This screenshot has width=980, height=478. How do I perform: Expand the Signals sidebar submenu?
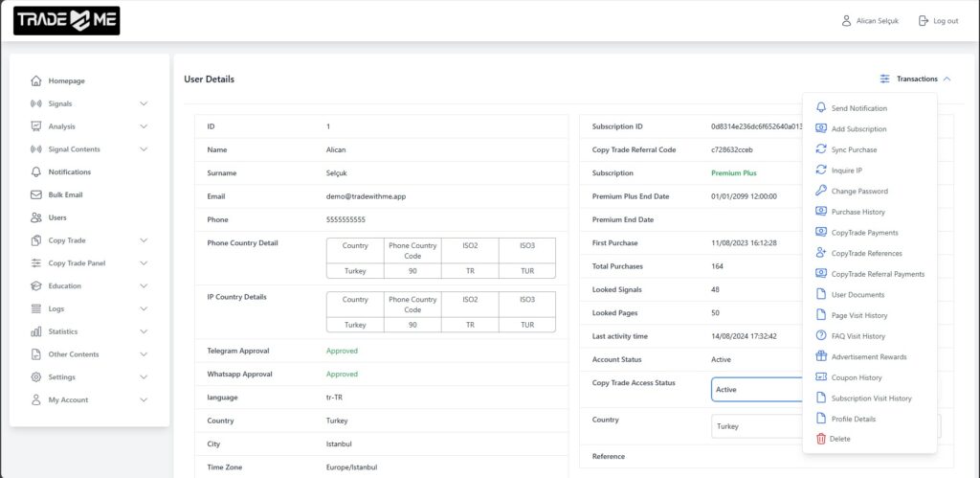[144, 103]
